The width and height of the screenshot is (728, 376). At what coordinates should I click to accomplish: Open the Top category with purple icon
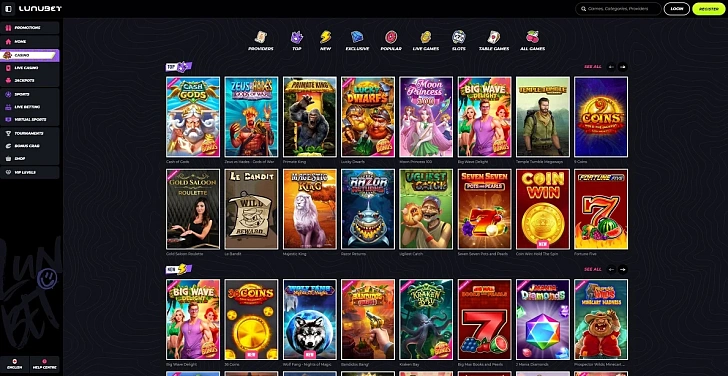click(x=297, y=40)
